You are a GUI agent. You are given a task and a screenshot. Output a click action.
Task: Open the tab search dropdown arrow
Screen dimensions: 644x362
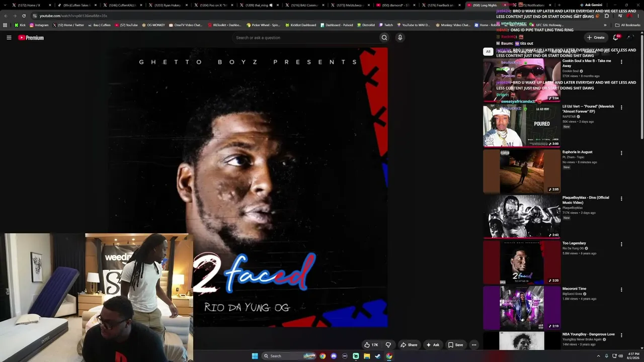pos(5,5)
